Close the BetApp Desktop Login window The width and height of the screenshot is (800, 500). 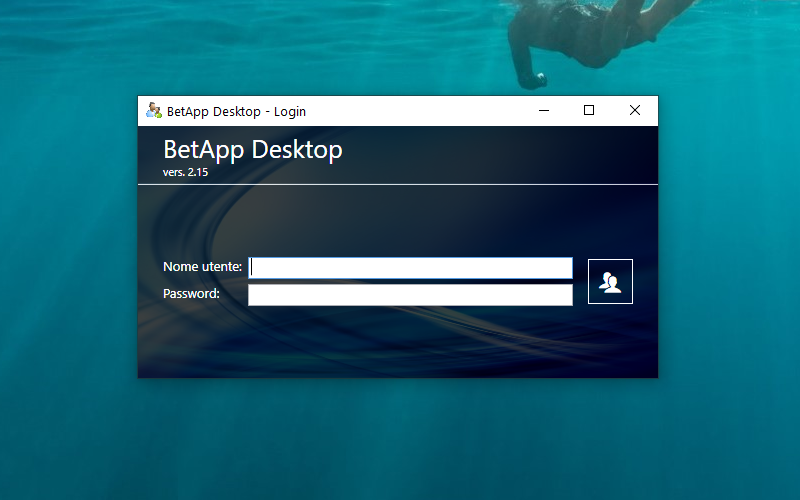635,111
